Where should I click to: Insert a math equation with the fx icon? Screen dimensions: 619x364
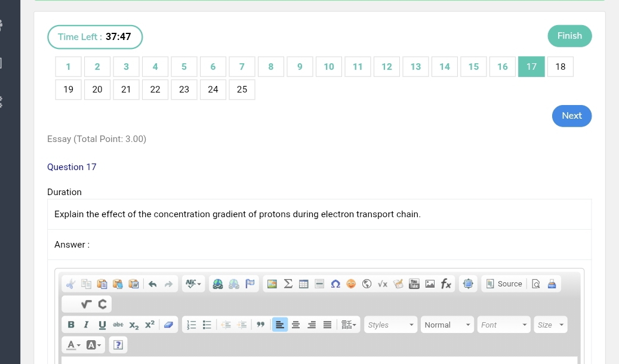(446, 283)
